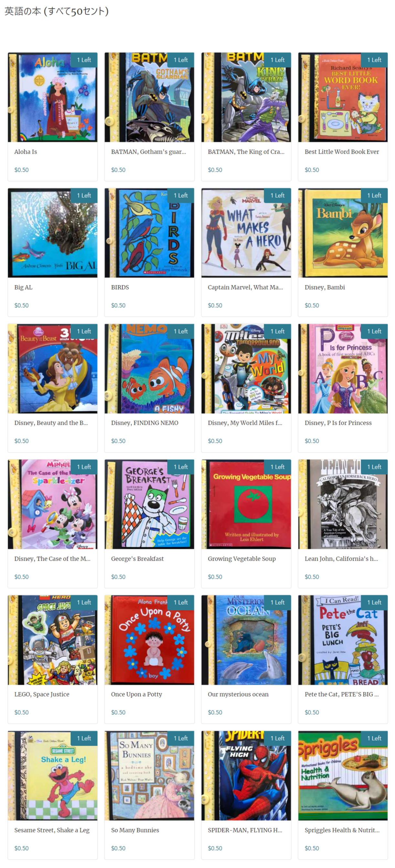395x868 pixels.
Task: Open the Aloha Is book cover thumbnail
Action: point(53,97)
